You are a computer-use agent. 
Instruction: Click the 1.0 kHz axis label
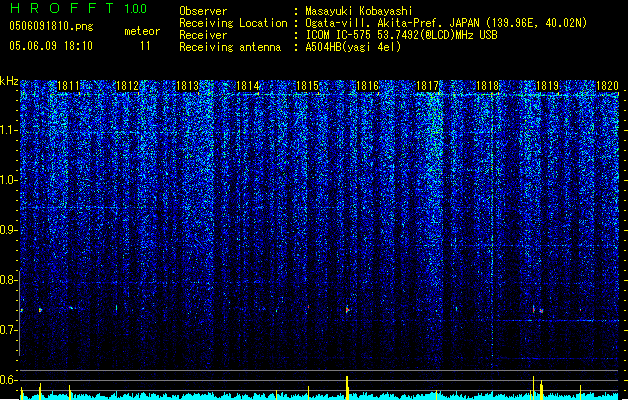tap(9, 180)
